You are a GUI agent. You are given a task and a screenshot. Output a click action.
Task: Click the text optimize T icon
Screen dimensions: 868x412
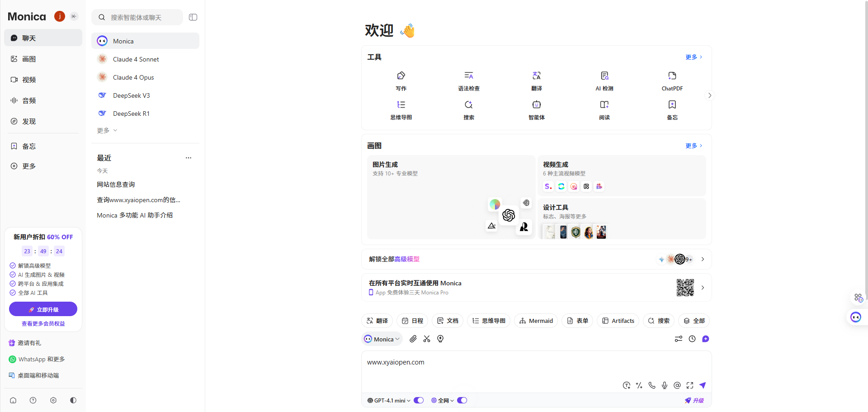pyautogui.click(x=627, y=385)
